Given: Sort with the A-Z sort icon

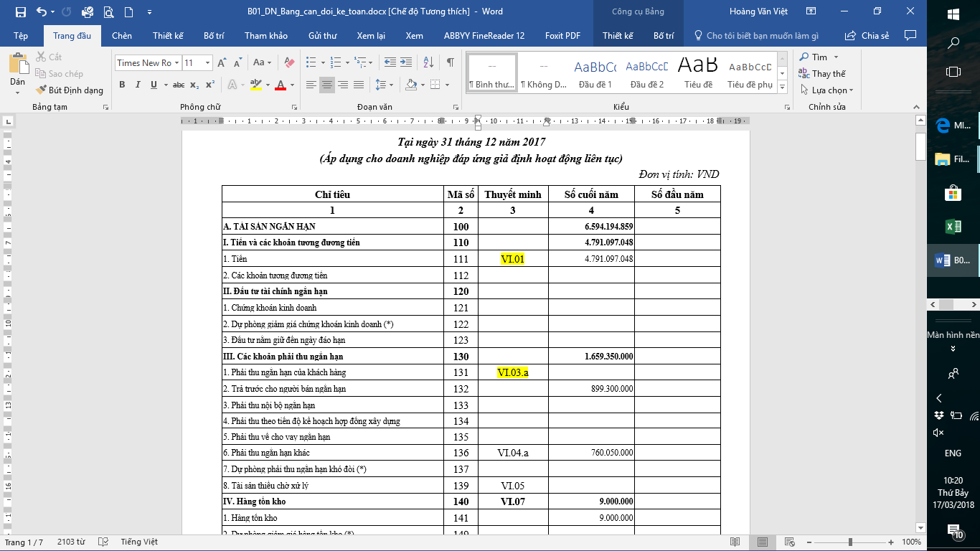Looking at the screenshot, I should click(429, 63).
